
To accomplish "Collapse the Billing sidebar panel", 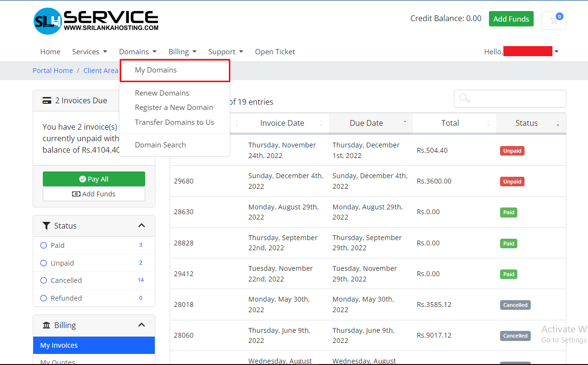I will [141, 325].
